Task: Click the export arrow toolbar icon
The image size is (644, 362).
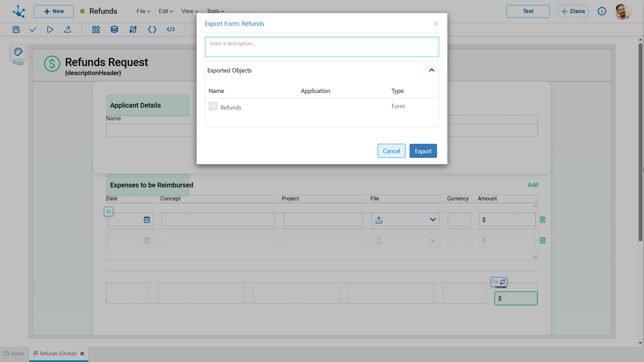Action: tap(67, 29)
